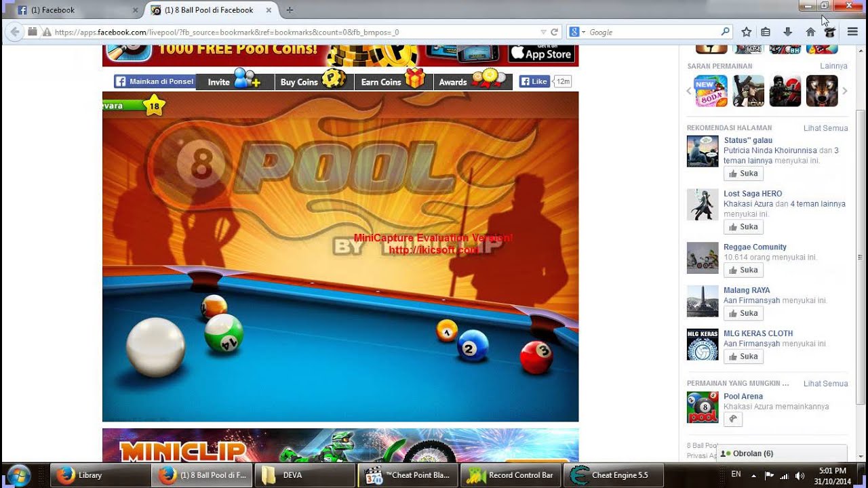The image size is (868, 488).
Task: Click the App Store badge in banner
Action: pos(541,53)
